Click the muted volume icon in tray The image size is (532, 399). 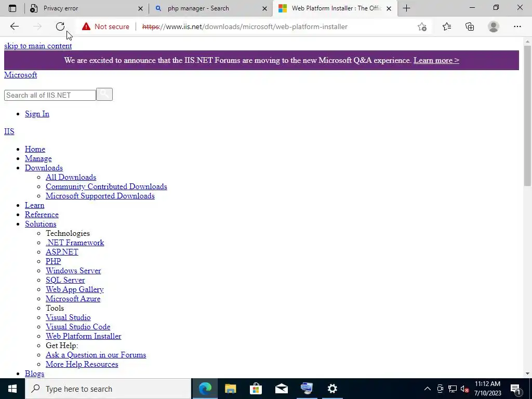464,389
